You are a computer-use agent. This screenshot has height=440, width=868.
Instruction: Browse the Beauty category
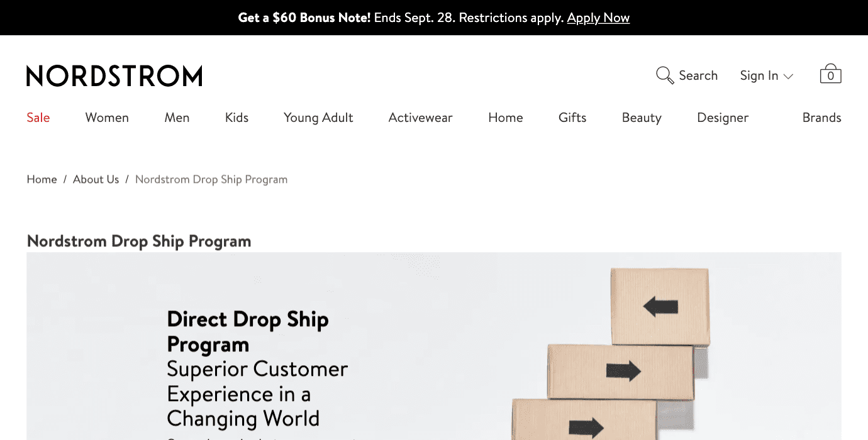click(x=642, y=118)
